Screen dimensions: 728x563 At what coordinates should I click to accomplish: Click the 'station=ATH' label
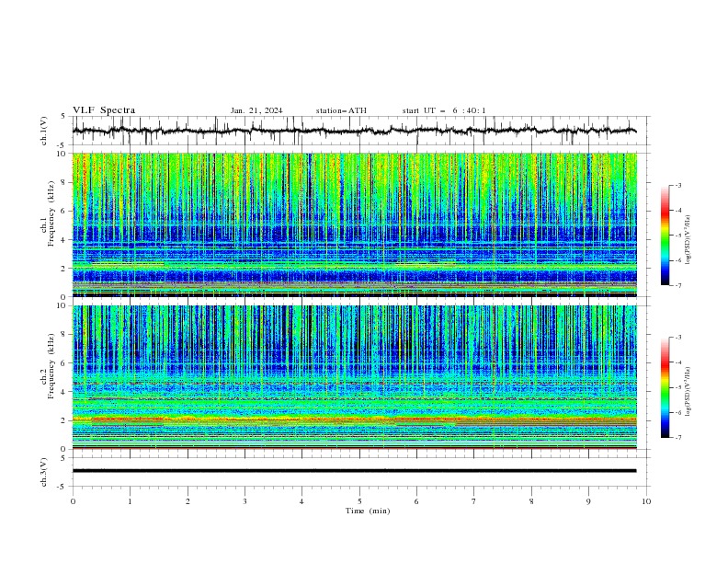[341, 110]
